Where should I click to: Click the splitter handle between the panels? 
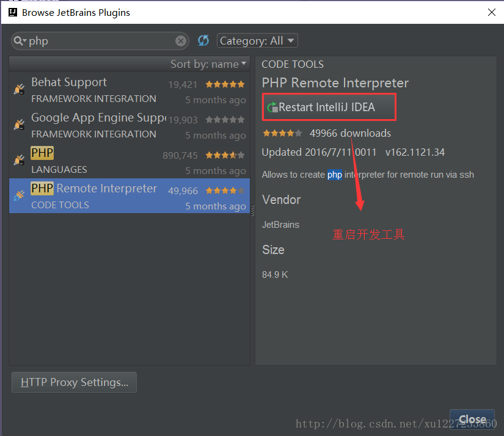253,211
